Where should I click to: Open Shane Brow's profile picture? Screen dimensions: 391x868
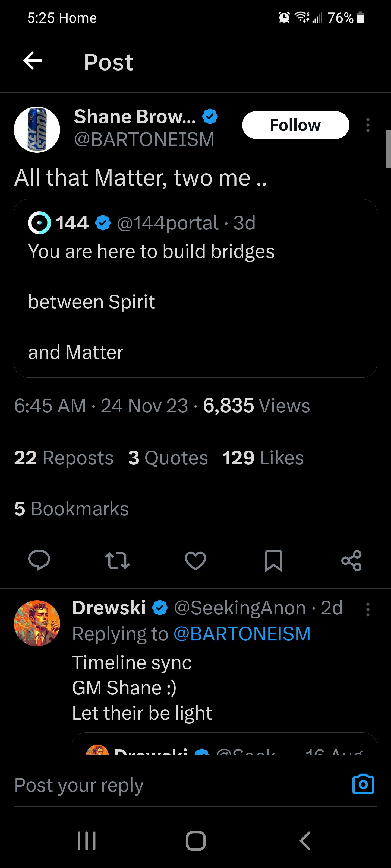tap(37, 130)
